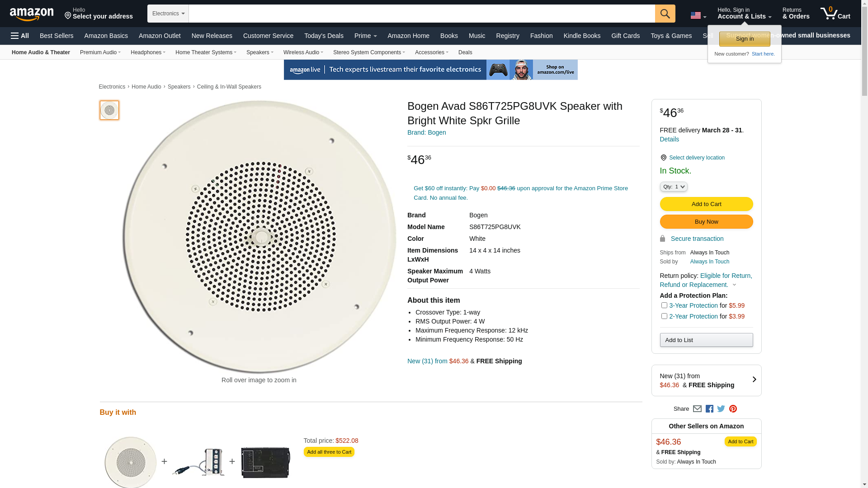Expand the New (31) offers chevron
The height and width of the screenshot is (488, 868).
(x=754, y=380)
